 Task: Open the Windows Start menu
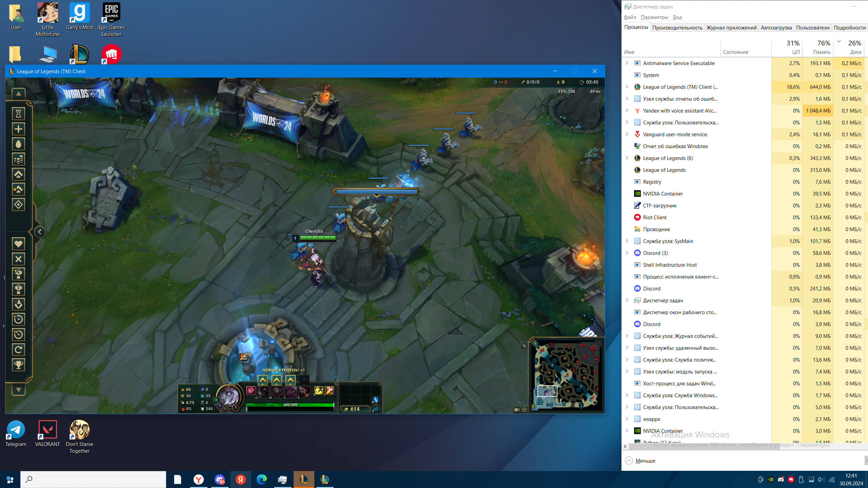click(x=10, y=480)
